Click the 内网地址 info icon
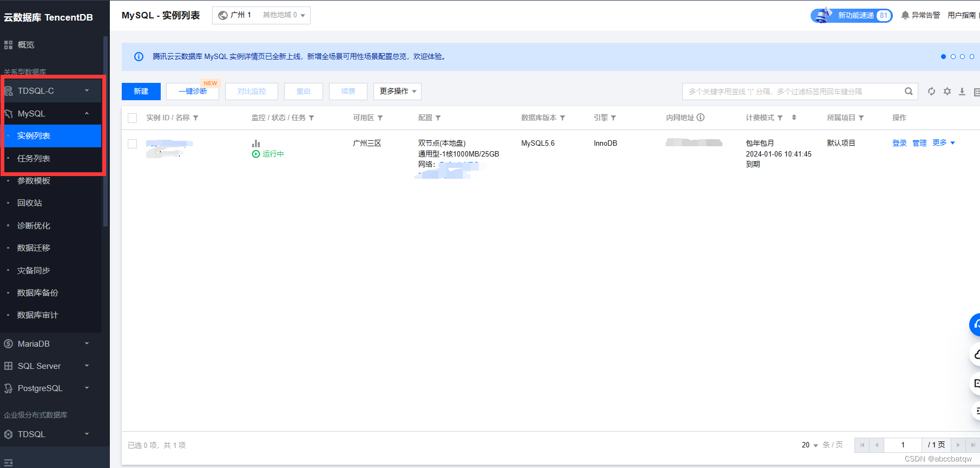980x468 pixels. click(700, 118)
